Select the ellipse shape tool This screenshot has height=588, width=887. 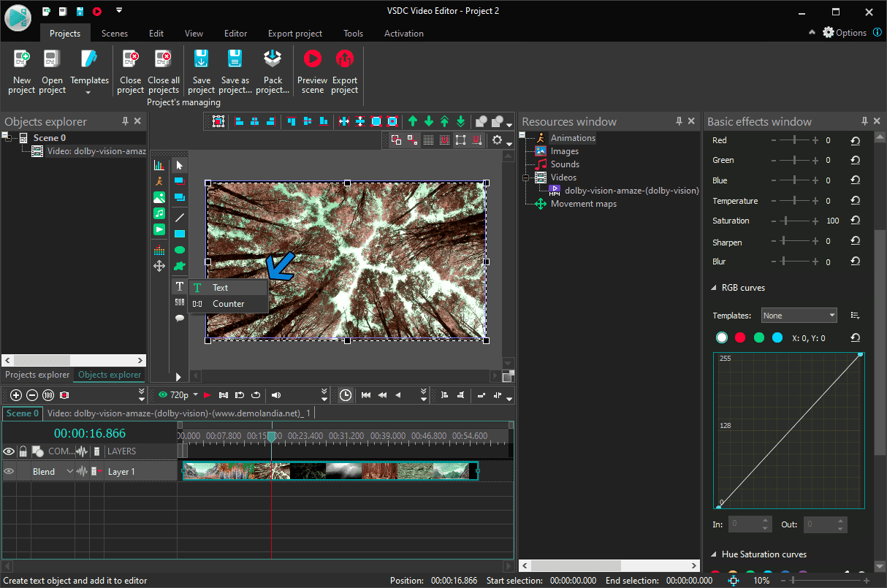(179, 250)
